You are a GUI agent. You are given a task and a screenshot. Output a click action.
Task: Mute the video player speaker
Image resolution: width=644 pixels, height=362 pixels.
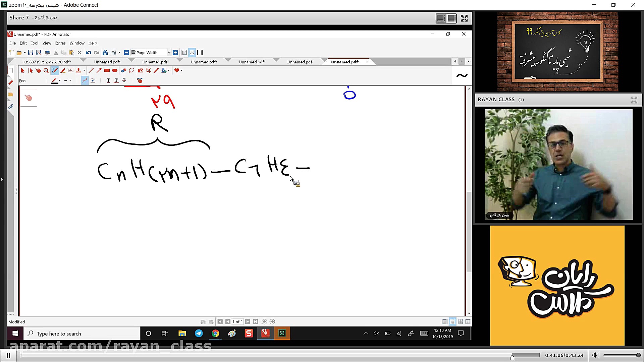595,355
